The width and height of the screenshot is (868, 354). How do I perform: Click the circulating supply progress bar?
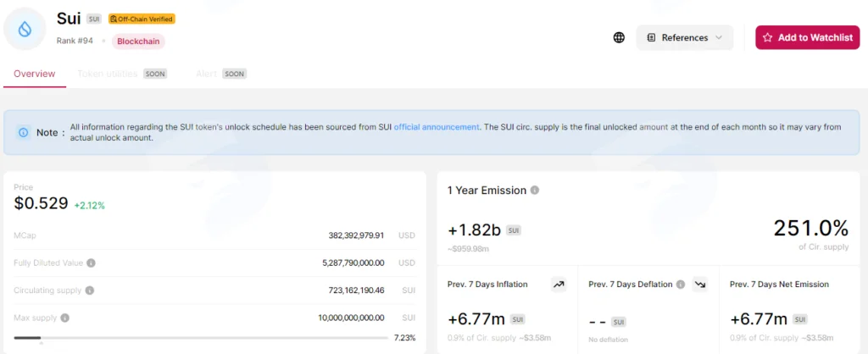point(201,337)
